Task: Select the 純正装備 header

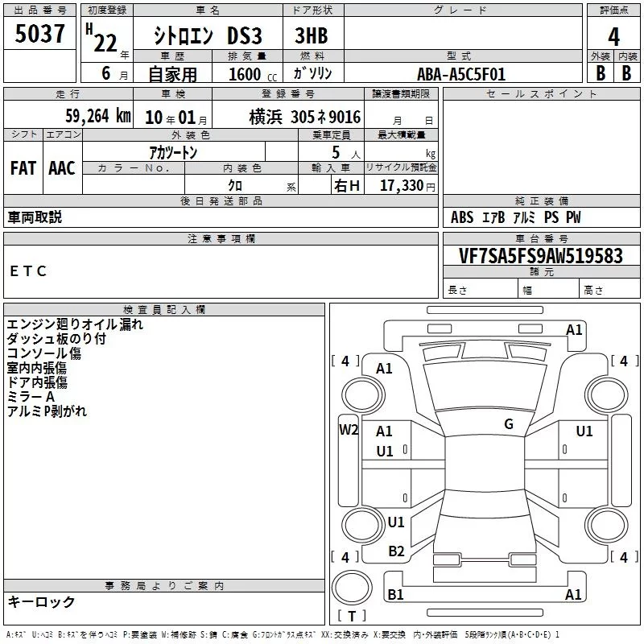Action: [x=541, y=200]
